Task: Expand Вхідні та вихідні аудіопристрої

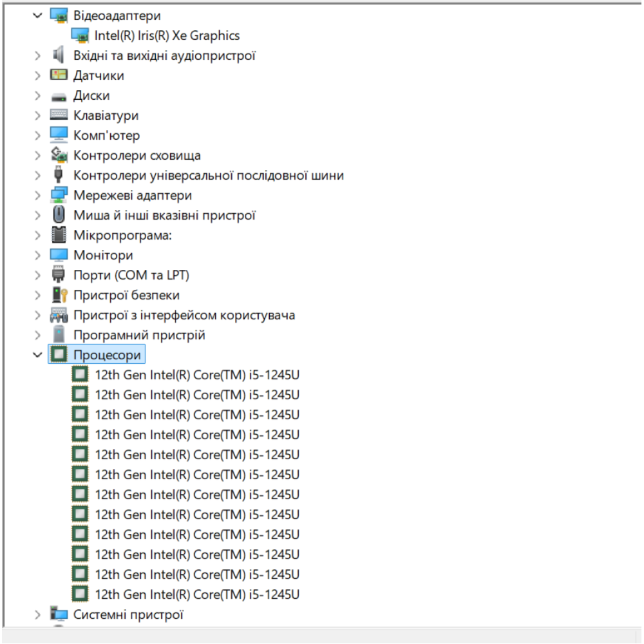Action: pos(37,55)
